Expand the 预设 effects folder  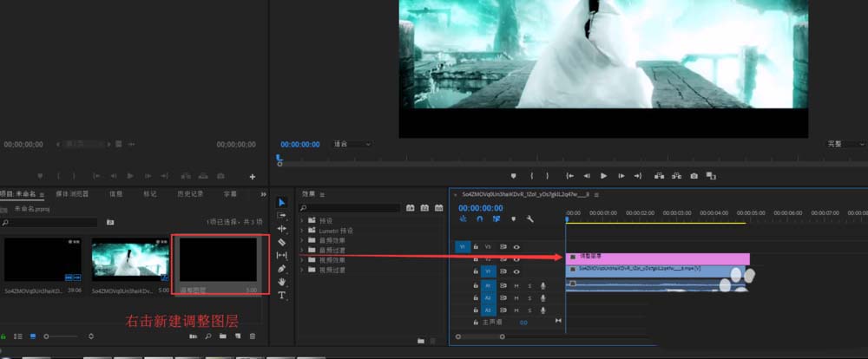click(302, 221)
